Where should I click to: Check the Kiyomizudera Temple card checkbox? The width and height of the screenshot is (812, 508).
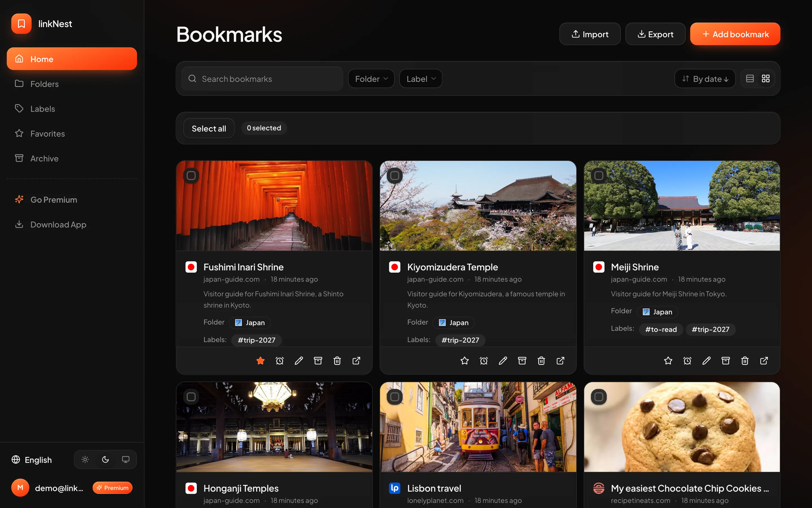coord(395,175)
